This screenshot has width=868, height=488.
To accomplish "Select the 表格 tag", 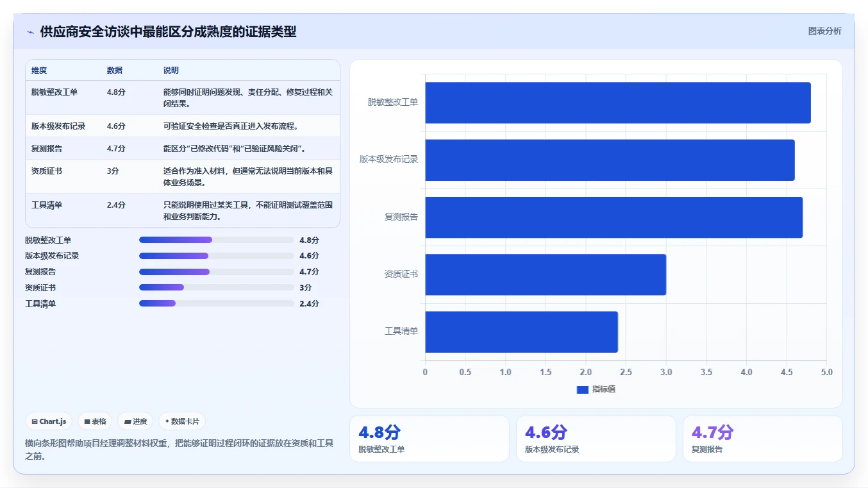I will pos(95,421).
